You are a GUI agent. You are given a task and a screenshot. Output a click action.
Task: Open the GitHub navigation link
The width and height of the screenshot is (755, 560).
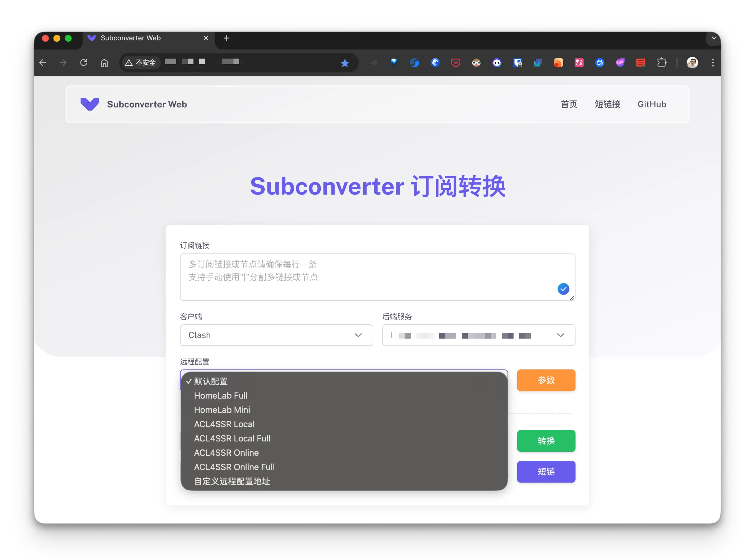[652, 104]
